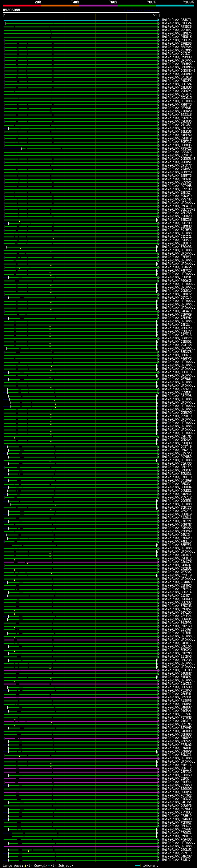This screenshot has height=868, width=197.
Task: Select hit label UniRef100_Q8L7S8-2
Action: [x=179, y=210]
